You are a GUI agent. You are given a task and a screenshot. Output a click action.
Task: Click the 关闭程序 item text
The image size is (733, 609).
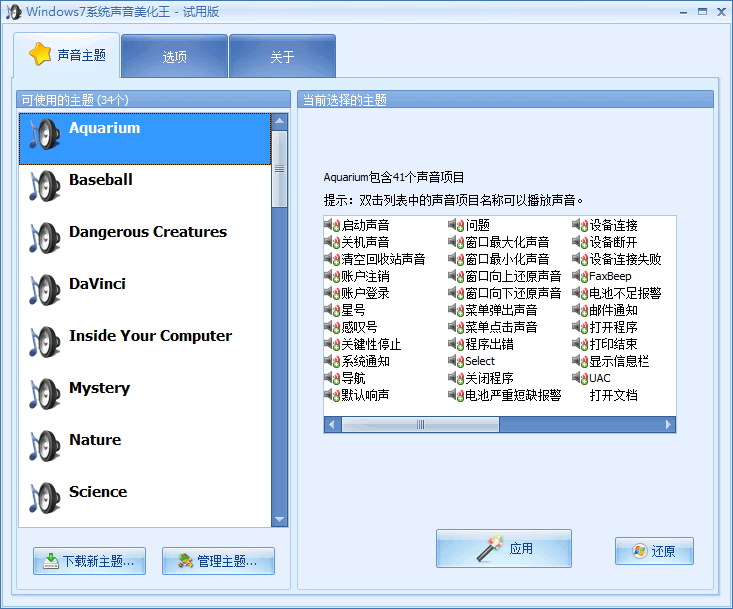click(x=489, y=378)
